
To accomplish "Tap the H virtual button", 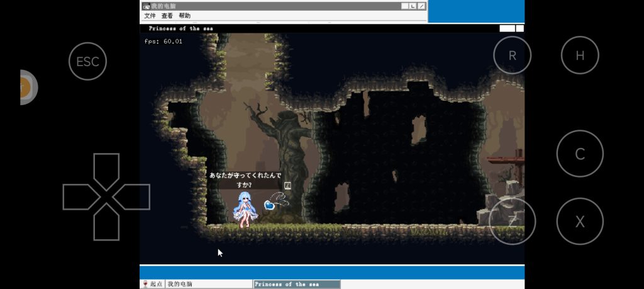I will click(579, 55).
